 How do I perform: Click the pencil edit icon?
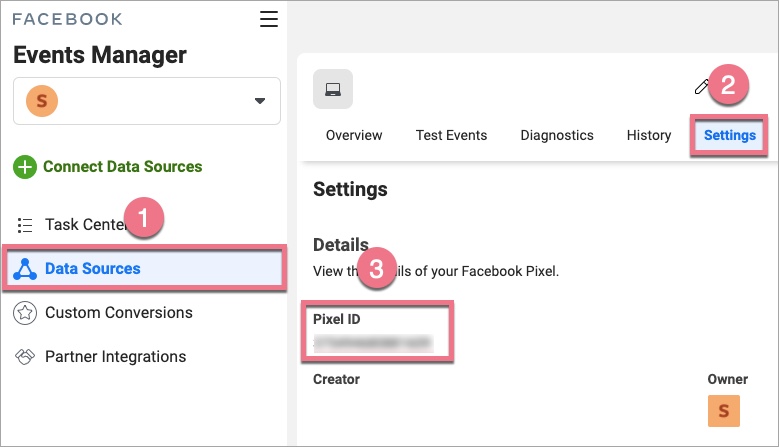point(701,87)
